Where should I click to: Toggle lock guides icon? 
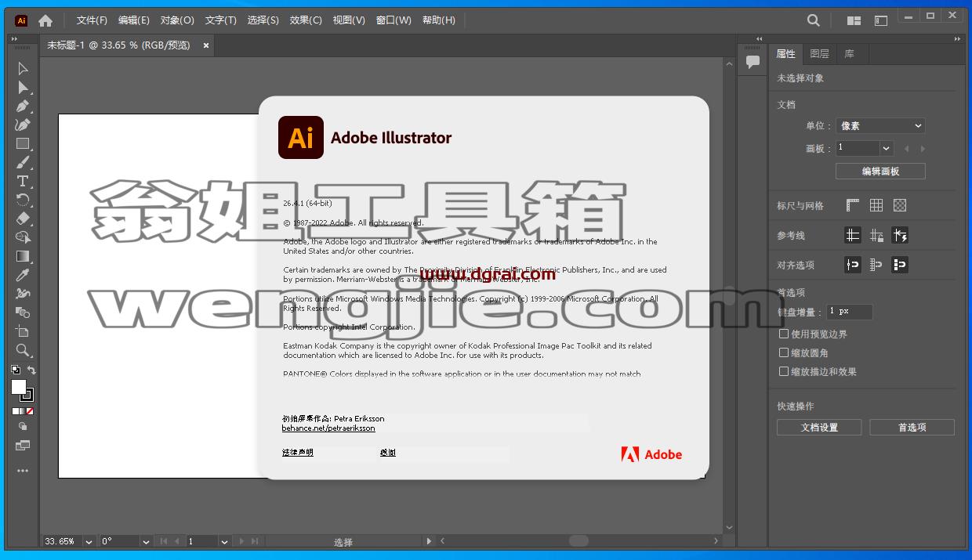[876, 235]
